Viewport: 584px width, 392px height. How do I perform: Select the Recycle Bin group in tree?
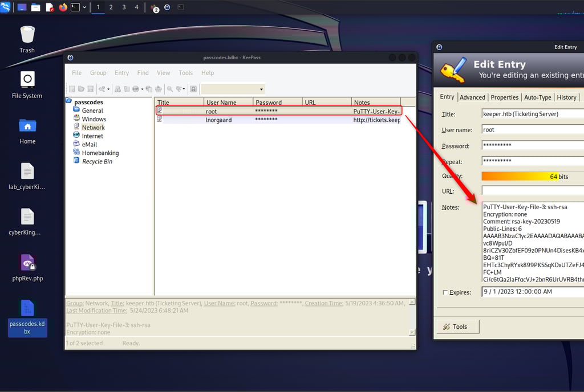pyautogui.click(x=97, y=161)
